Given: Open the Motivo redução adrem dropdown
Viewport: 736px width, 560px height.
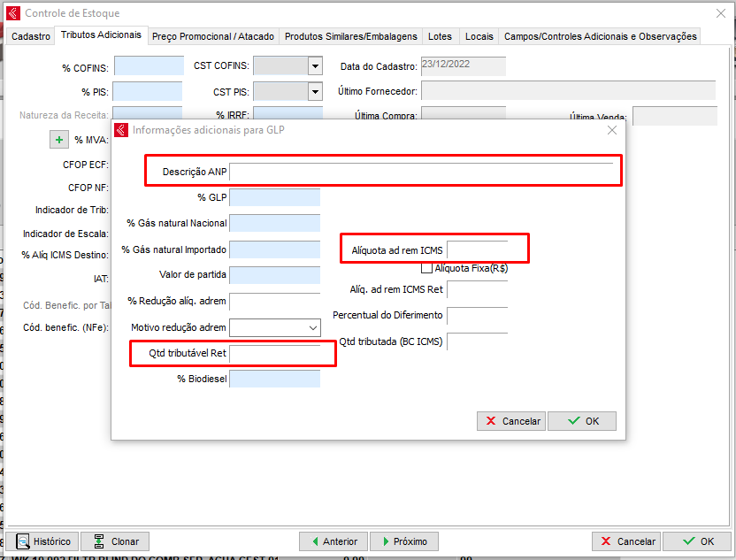Looking at the screenshot, I should coord(313,327).
